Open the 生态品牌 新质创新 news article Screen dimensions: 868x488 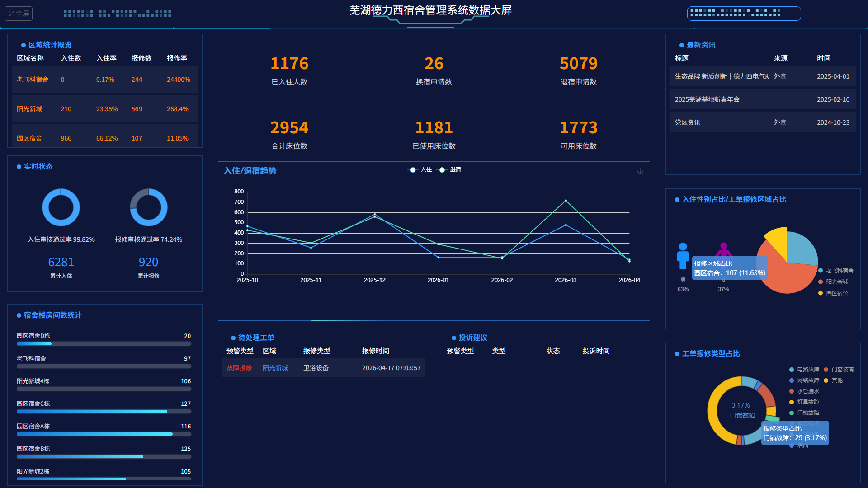(722, 76)
